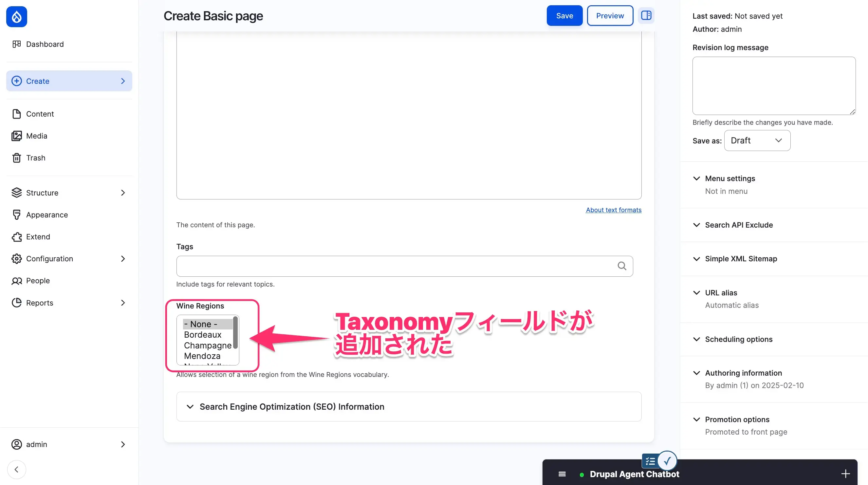
Task: Click the round checkmark icon above chatbot
Action: [667, 460]
